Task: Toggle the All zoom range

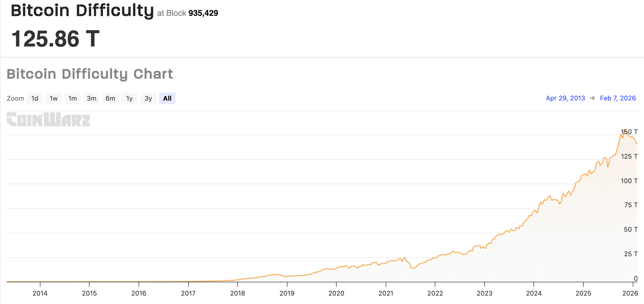Action: click(167, 98)
